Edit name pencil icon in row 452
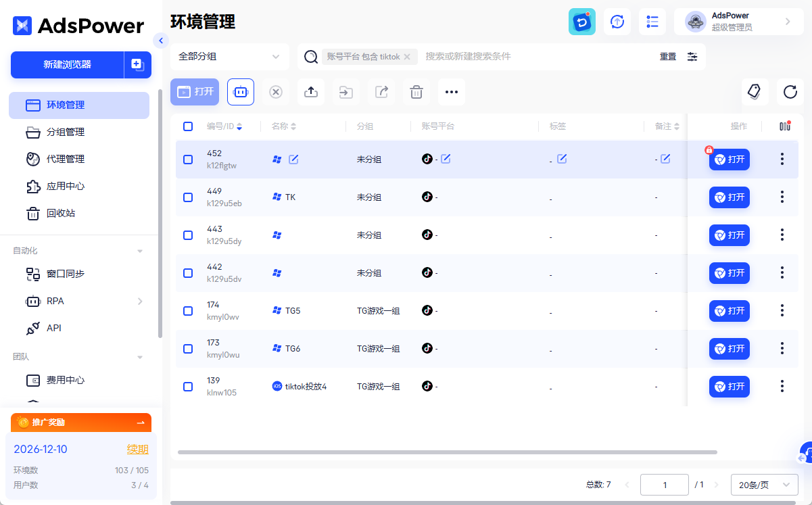The width and height of the screenshot is (812, 505). 293,160
